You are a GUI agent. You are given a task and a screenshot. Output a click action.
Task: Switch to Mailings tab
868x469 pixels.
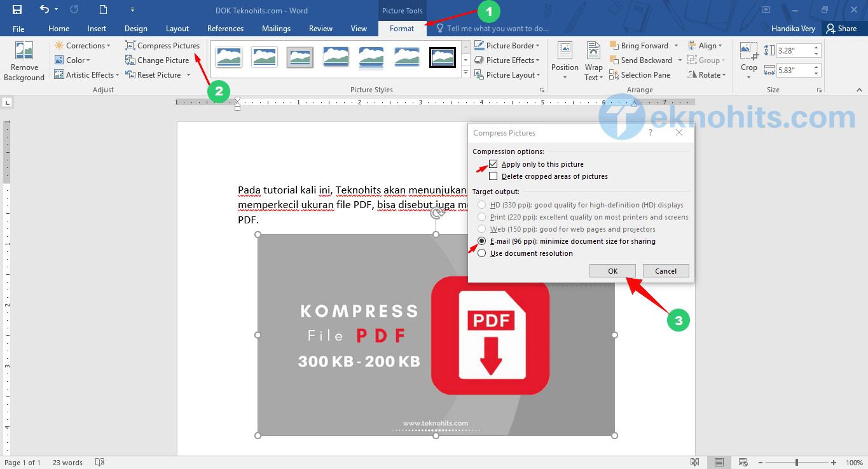[x=277, y=29]
